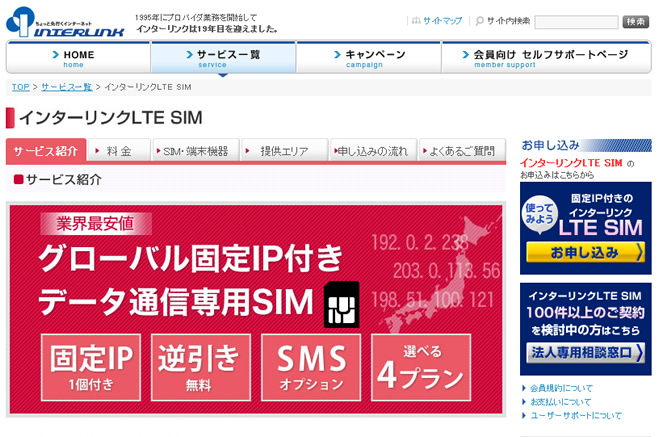This screenshot has width=659, height=437.
Task: Click the 逆引き 無料 tile
Action: [201, 367]
